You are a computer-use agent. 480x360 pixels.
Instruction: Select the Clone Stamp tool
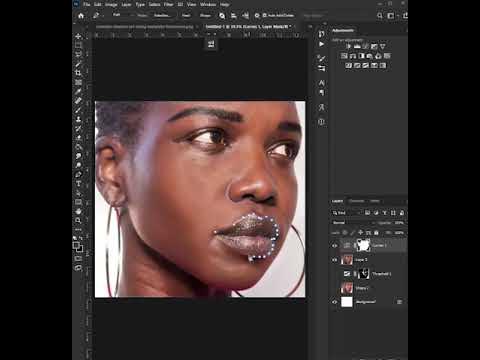(x=78, y=119)
